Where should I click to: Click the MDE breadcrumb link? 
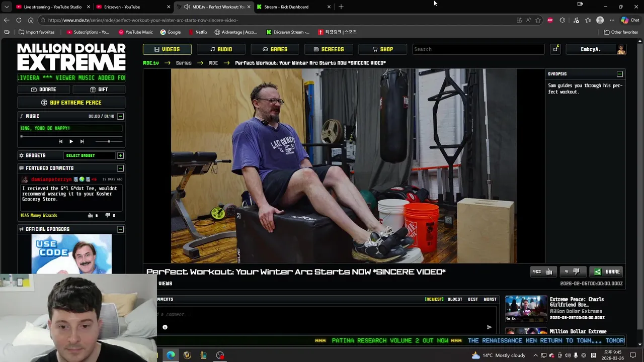coord(213,63)
